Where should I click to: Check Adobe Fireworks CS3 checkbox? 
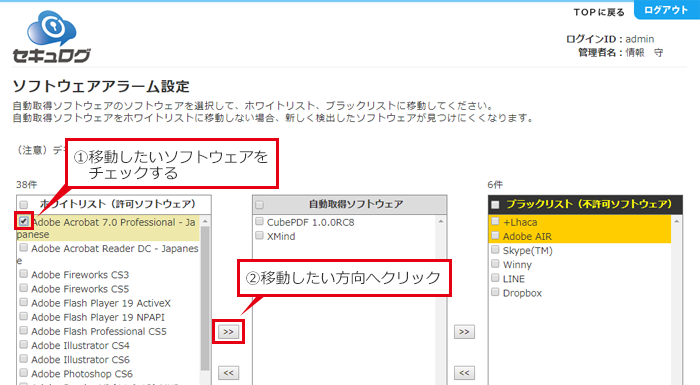tap(24, 274)
